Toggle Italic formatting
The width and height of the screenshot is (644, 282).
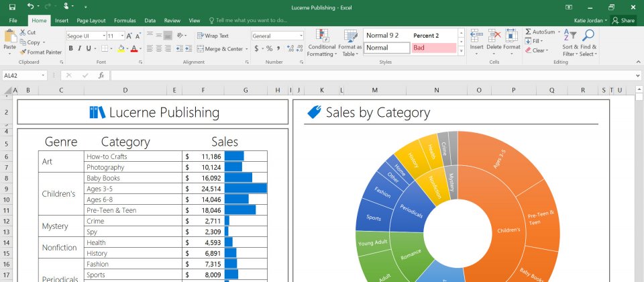tap(79, 48)
